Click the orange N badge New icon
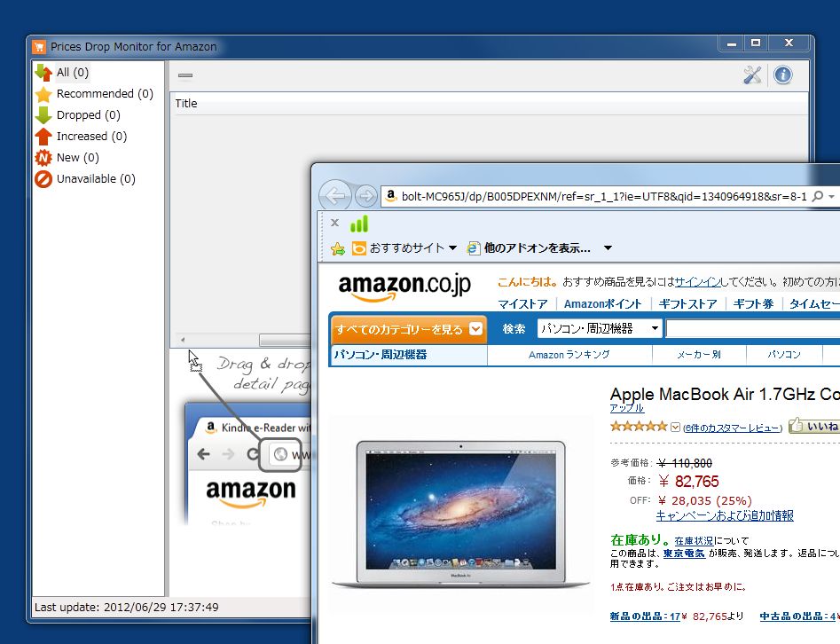The image size is (840, 644). click(43, 158)
